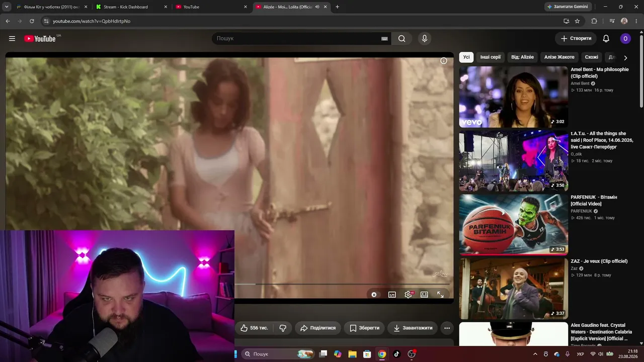The image size is (644, 362).
Task: Dislike the video
Action: click(x=283, y=328)
